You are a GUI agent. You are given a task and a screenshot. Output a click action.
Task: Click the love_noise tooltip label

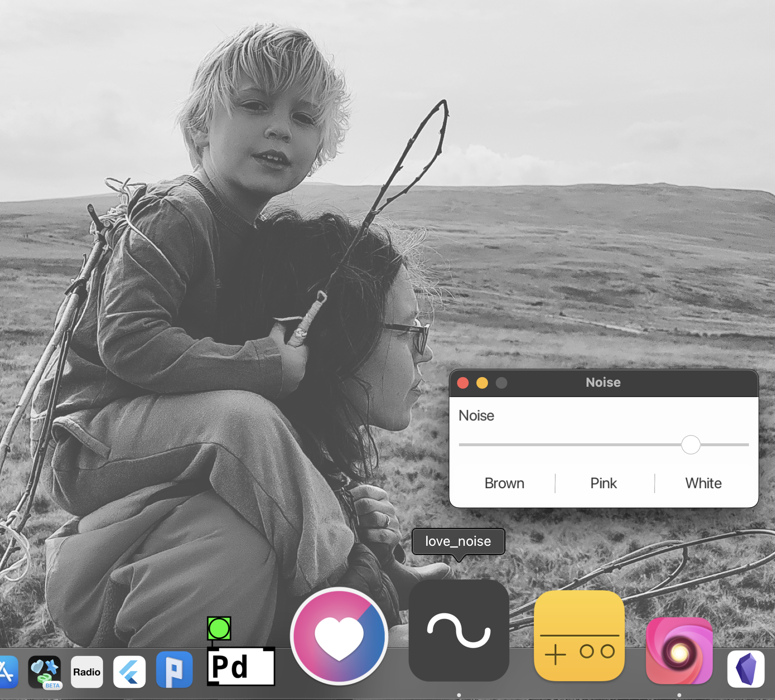[x=458, y=541]
